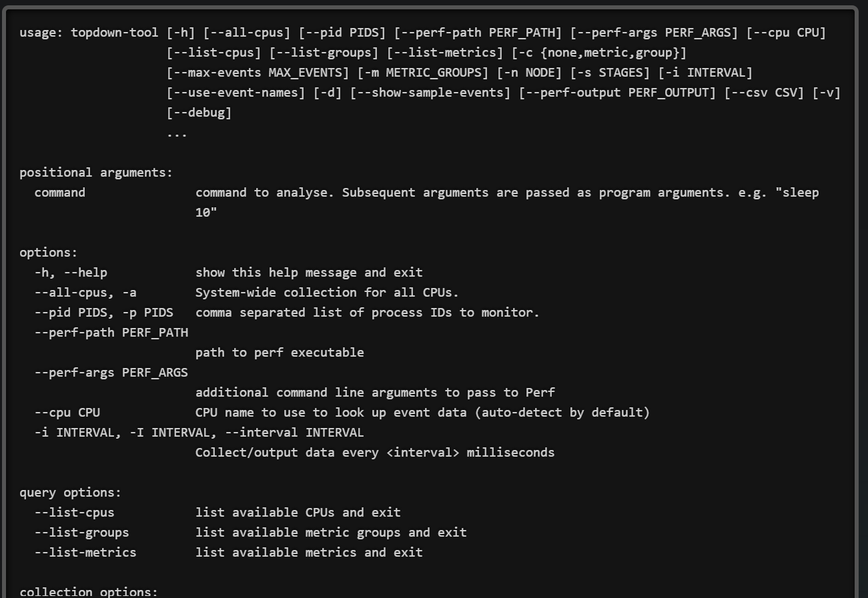Viewport: 868px width, 598px height.
Task: Click the "-h, --help" option entry
Action: (x=71, y=273)
